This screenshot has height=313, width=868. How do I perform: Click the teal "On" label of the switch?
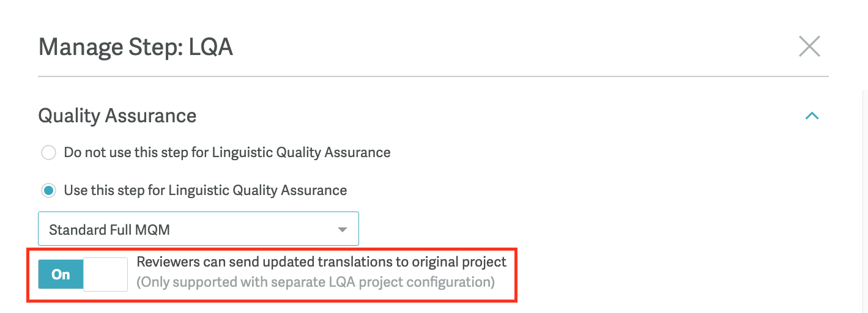(61, 274)
